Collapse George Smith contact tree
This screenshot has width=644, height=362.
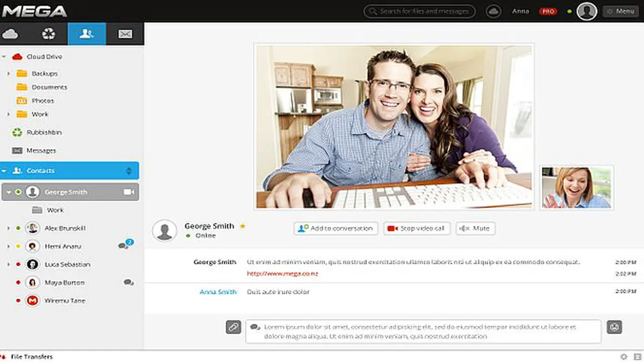coord(9,192)
